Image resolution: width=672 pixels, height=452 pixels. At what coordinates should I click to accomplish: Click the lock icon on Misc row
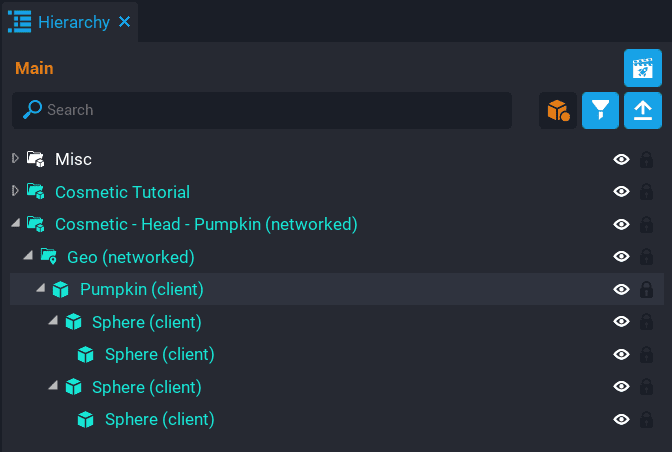[646, 159]
